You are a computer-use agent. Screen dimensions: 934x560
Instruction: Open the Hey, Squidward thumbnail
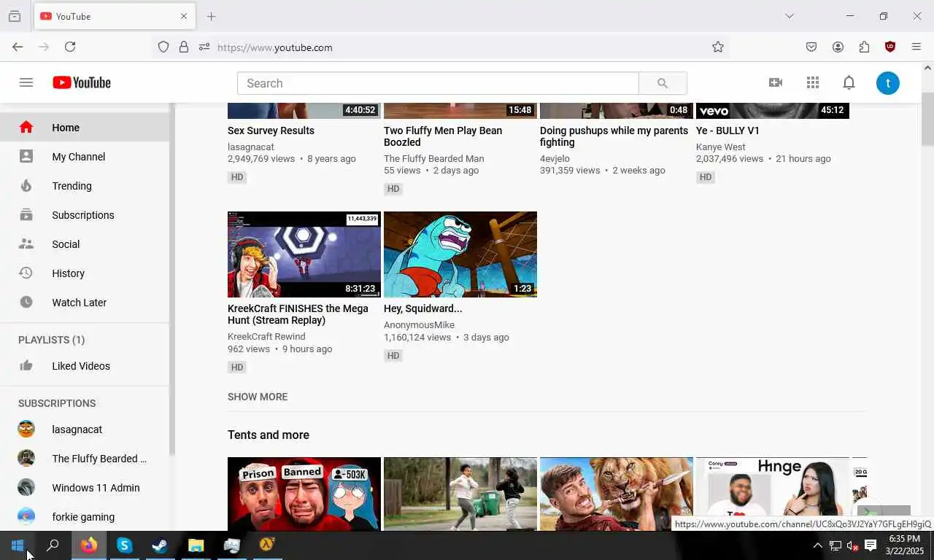tap(460, 254)
